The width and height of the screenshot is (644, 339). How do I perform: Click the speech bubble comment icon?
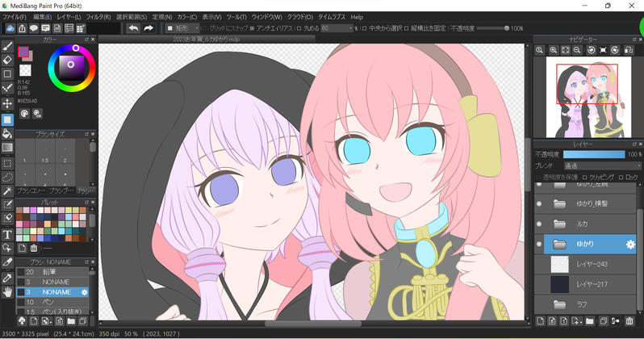34,28
